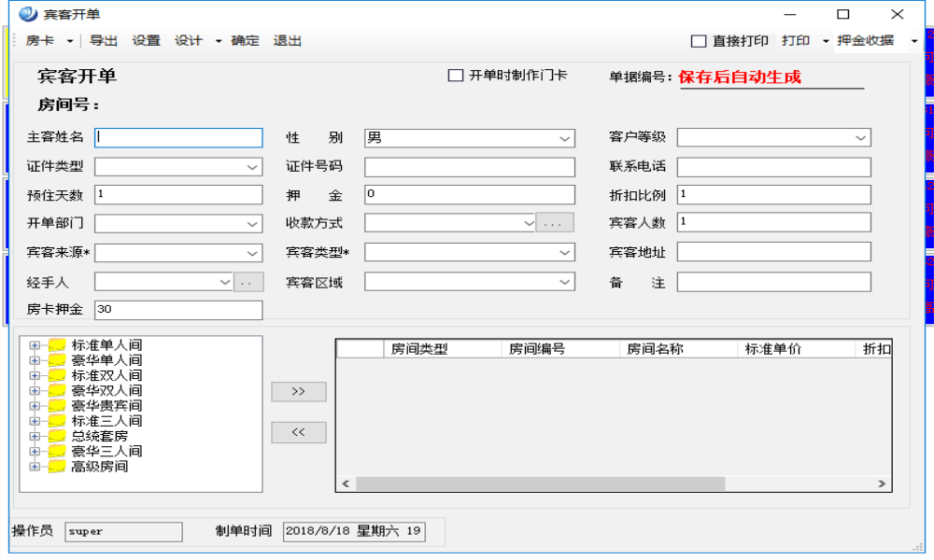Click the 证件号码 input field
This screenshot has width=934, height=560.
click(470, 167)
